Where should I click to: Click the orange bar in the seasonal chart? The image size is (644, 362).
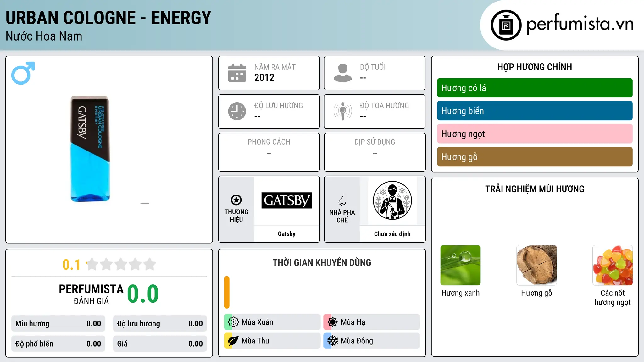pos(227,292)
